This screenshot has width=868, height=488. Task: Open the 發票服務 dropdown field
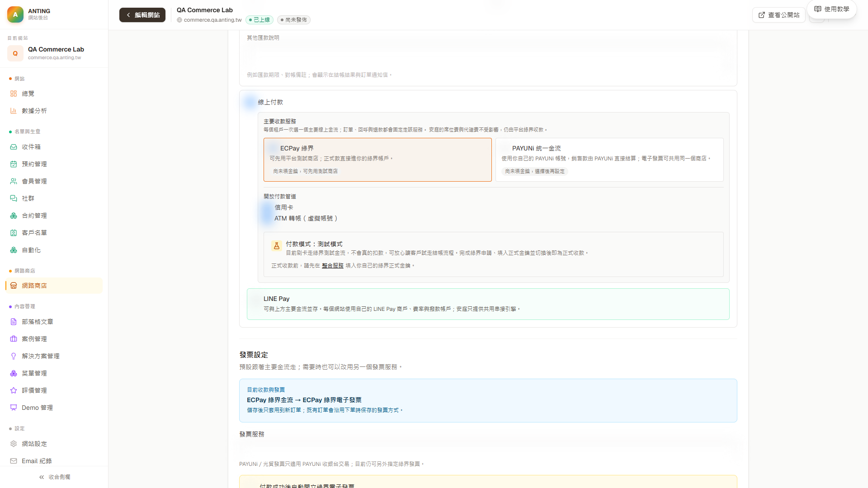(x=488, y=447)
